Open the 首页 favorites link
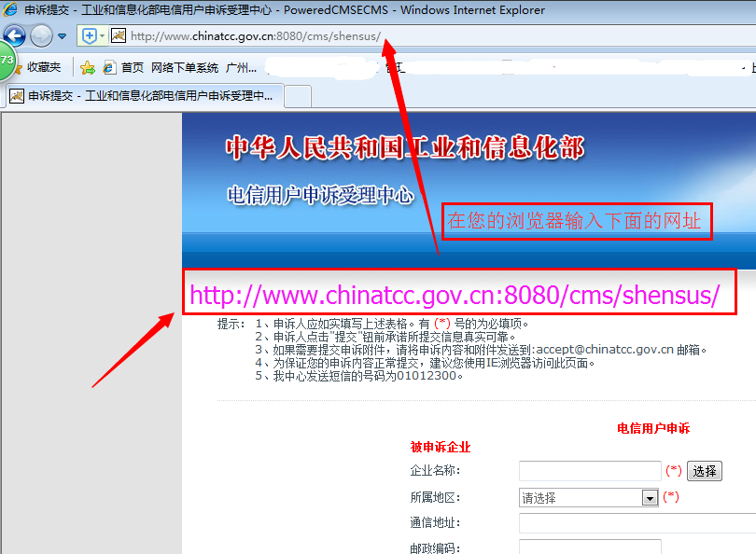 pos(133,68)
